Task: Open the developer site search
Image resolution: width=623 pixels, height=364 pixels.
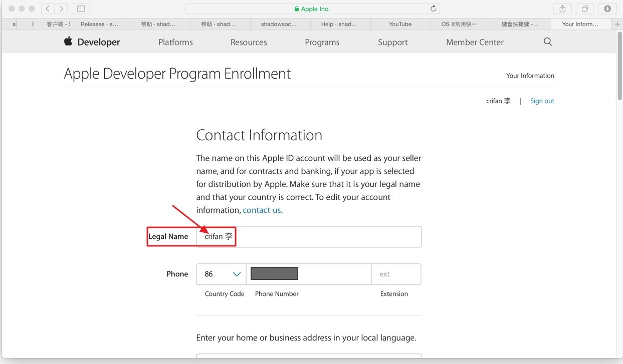Action: coord(548,42)
